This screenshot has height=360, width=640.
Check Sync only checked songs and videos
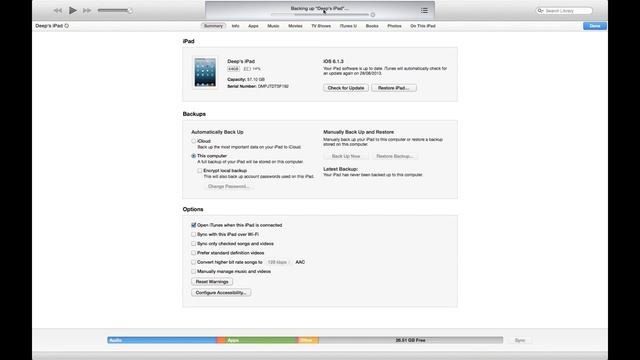[x=193, y=244]
